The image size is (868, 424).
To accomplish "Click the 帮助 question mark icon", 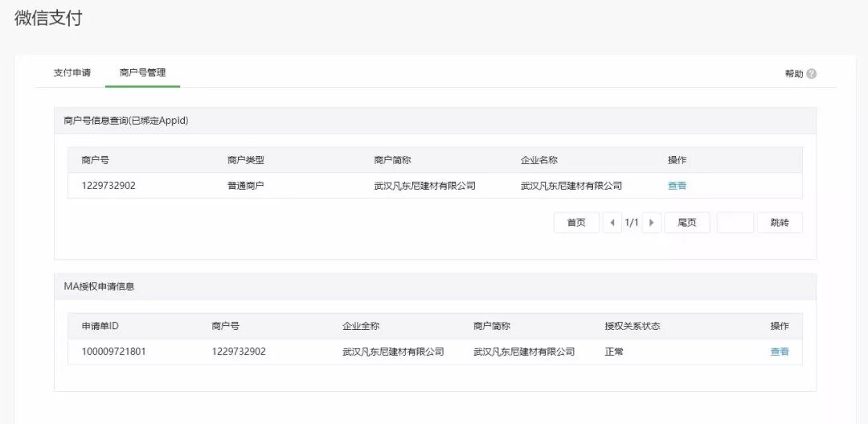I will pyautogui.click(x=811, y=74).
